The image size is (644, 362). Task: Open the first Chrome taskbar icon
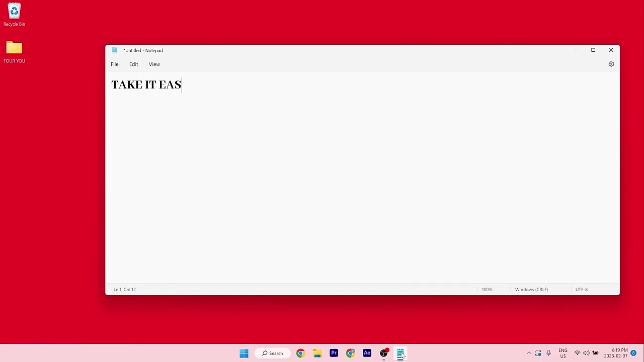tap(300, 353)
